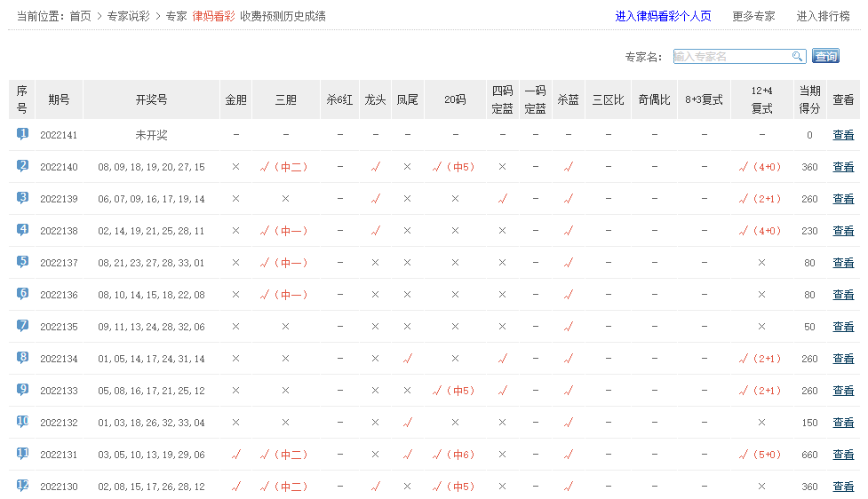
Task: Click 查看 for period 2022134
Action: pyautogui.click(x=843, y=359)
